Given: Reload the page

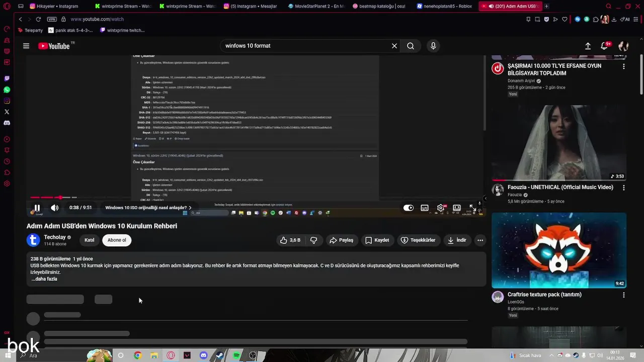Looking at the screenshot, I should click(38, 19).
